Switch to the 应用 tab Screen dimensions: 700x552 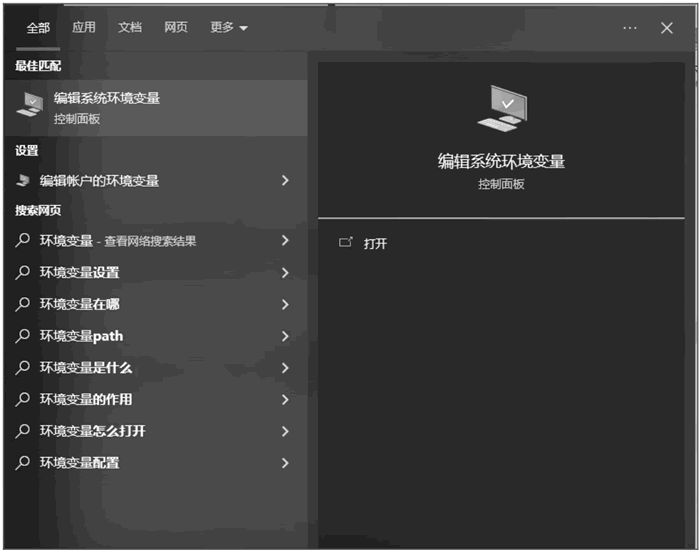pyautogui.click(x=84, y=28)
